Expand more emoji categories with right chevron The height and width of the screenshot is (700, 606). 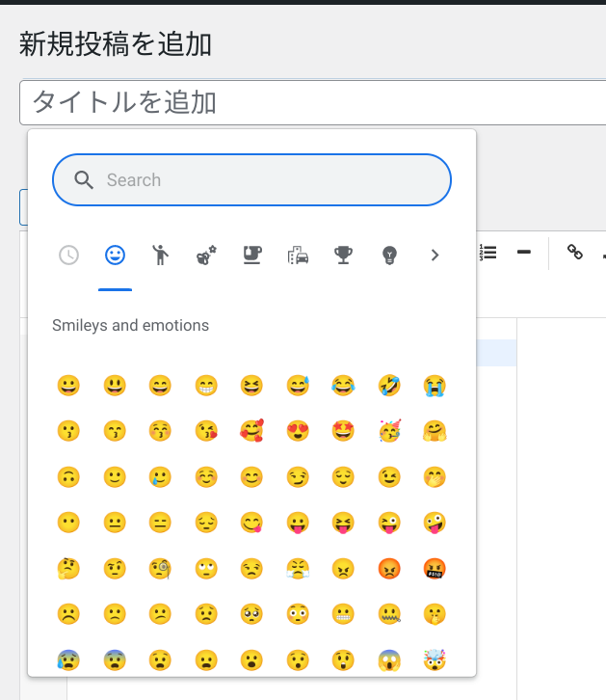(435, 256)
